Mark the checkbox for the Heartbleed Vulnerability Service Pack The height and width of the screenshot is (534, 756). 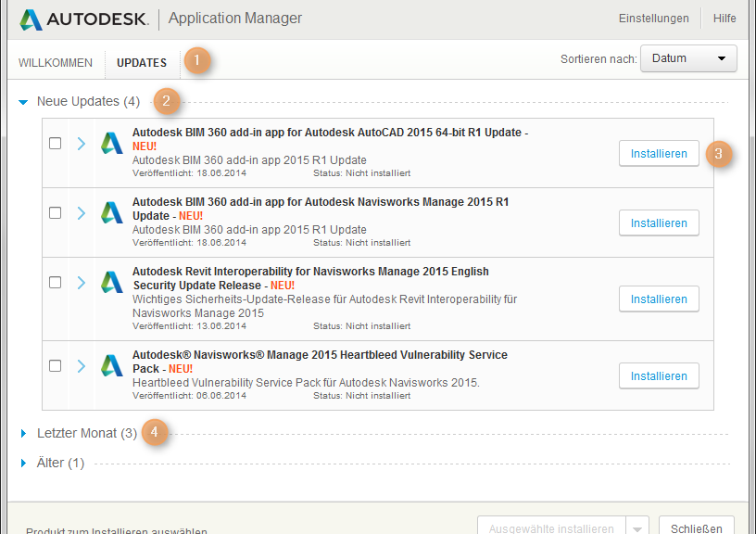(55, 365)
